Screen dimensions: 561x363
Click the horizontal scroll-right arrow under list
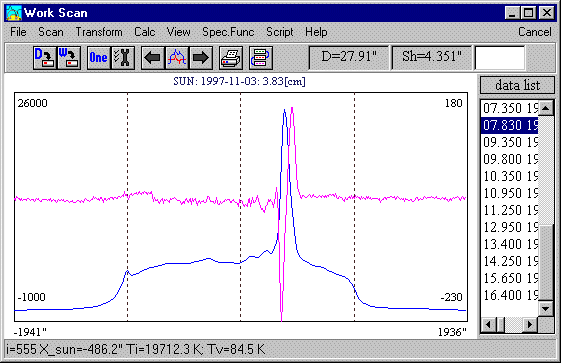click(530, 325)
